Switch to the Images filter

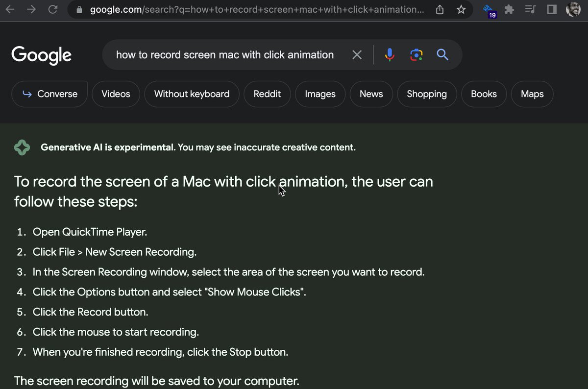(x=320, y=94)
